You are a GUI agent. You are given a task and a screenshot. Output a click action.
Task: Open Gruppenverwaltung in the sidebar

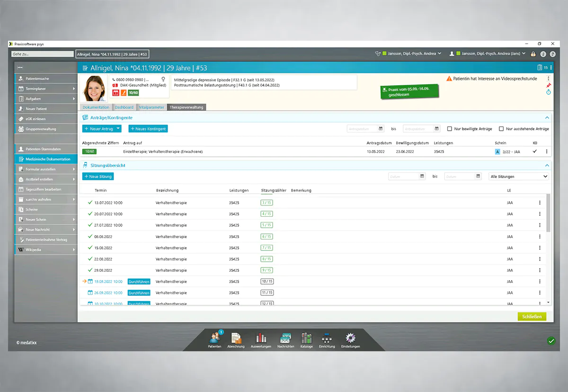point(45,129)
